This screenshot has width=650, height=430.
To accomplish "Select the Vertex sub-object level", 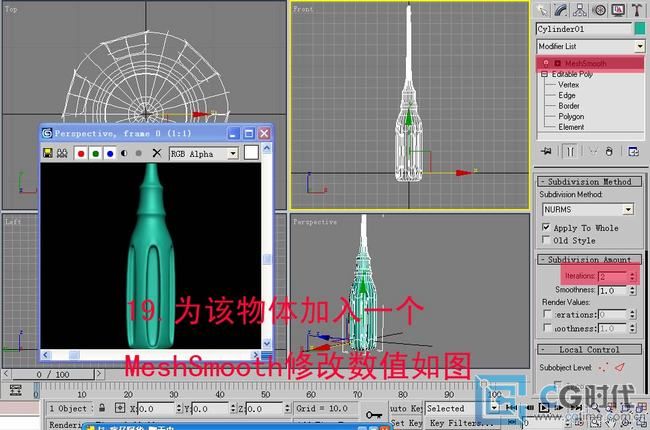I will tap(568, 85).
